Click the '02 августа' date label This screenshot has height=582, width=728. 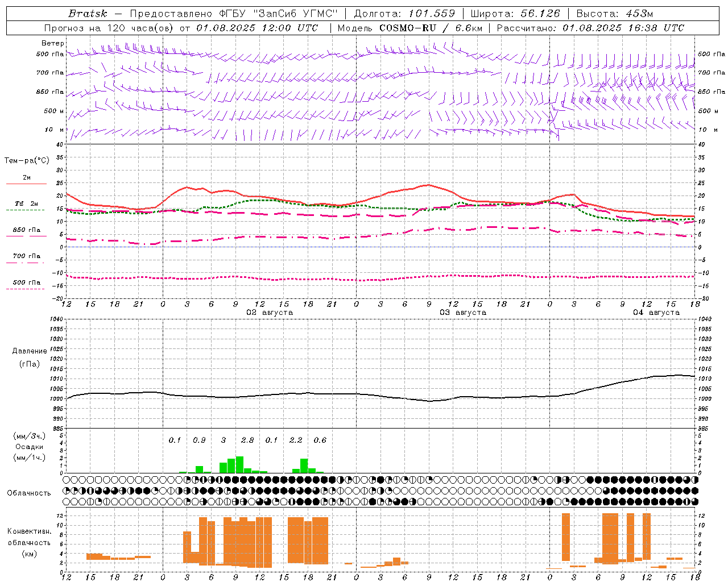coord(270,313)
